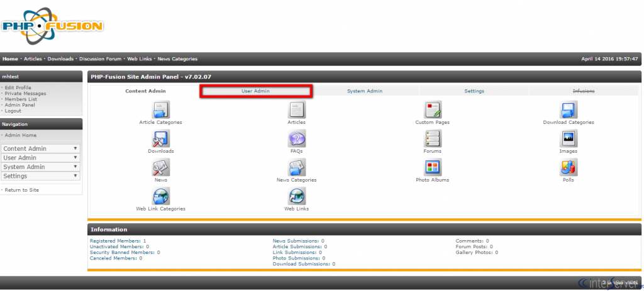Open the News Categories folder icon

(297, 167)
